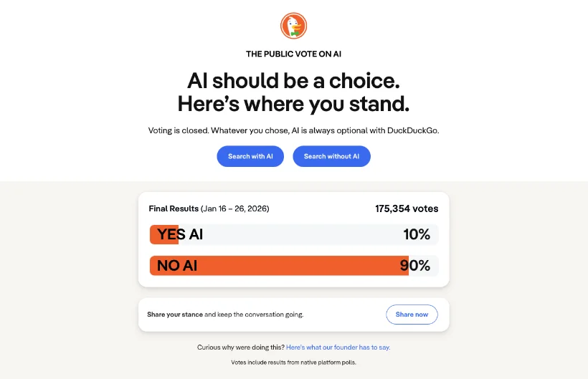Click the Final Results label
Viewport: 588px width, 379px height.
click(x=174, y=209)
